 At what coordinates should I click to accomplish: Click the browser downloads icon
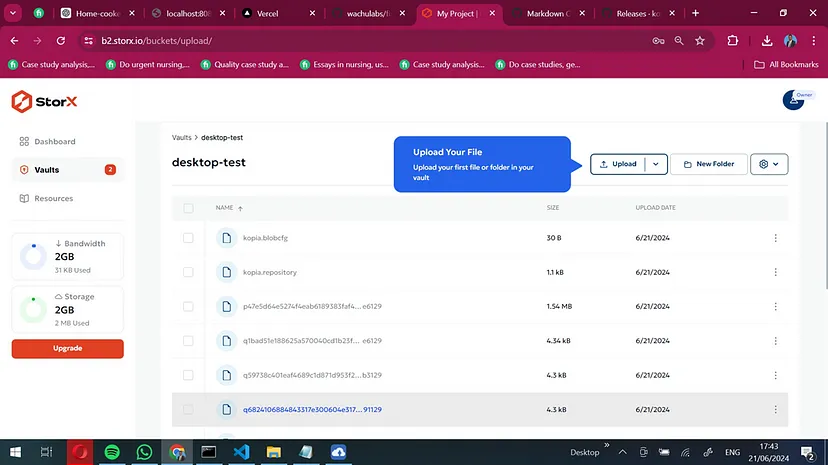coord(766,41)
